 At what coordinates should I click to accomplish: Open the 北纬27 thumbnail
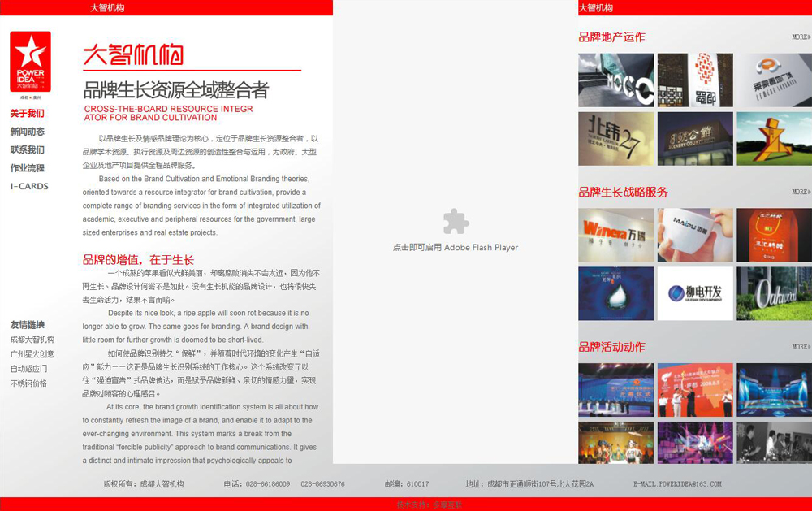click(615, 139)
